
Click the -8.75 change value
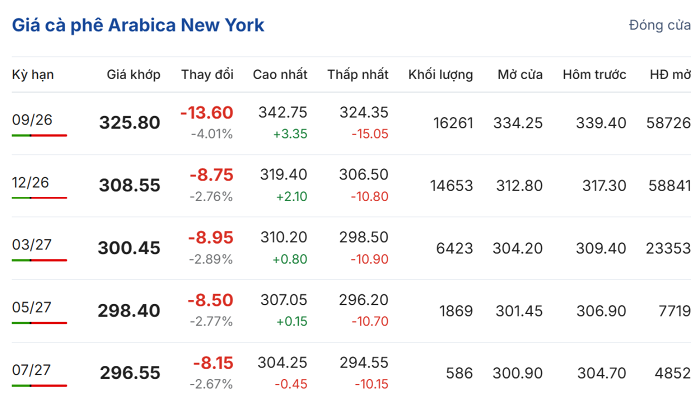pos(211,175)
